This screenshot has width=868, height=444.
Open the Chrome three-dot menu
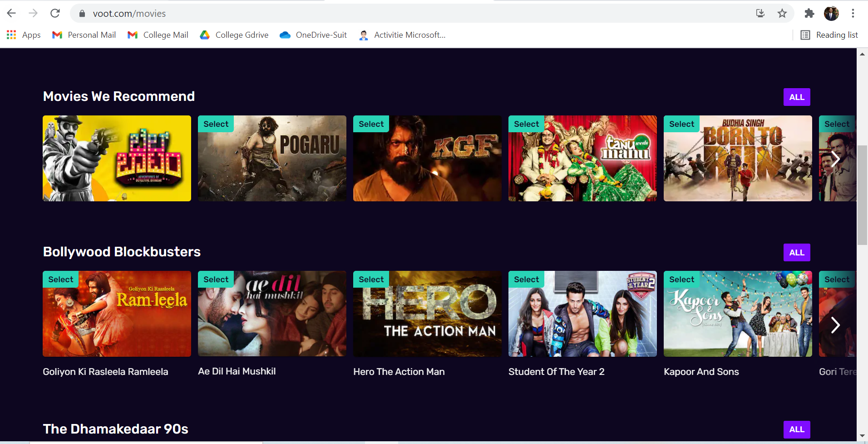click(x=853, y=13)
